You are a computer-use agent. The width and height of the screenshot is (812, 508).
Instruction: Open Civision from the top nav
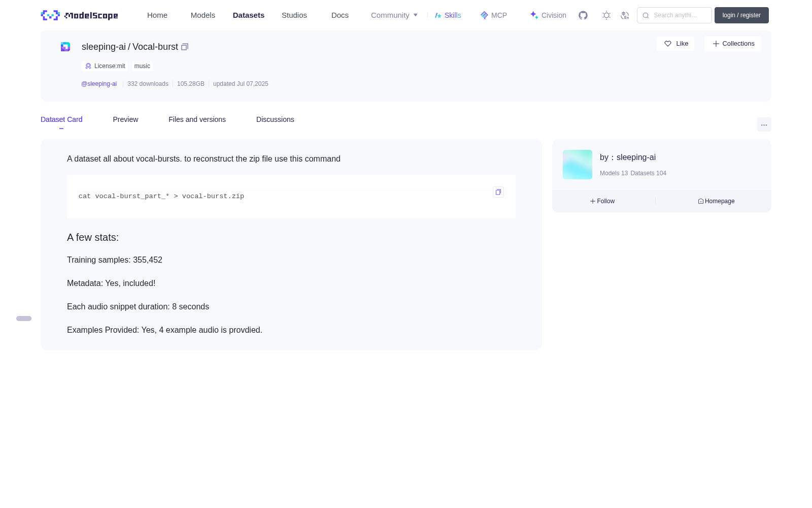pos(548,15)
